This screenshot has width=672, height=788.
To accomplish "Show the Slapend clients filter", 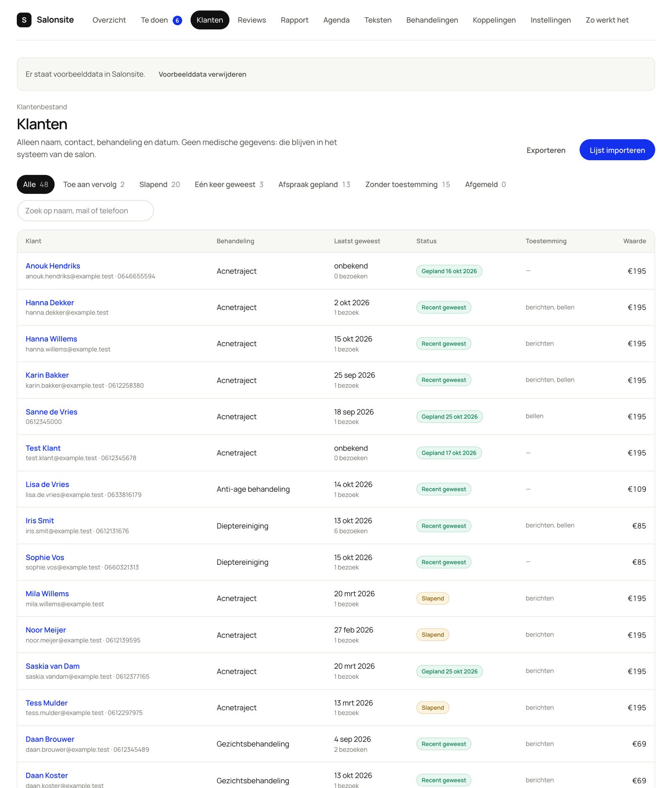I will click(160, 184).
